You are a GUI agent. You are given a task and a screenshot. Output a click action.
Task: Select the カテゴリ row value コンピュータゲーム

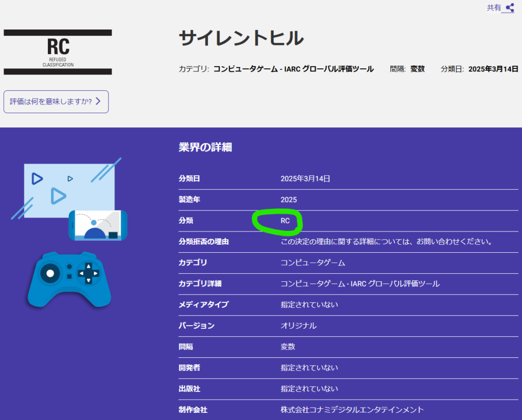click(x=313, y=262)
